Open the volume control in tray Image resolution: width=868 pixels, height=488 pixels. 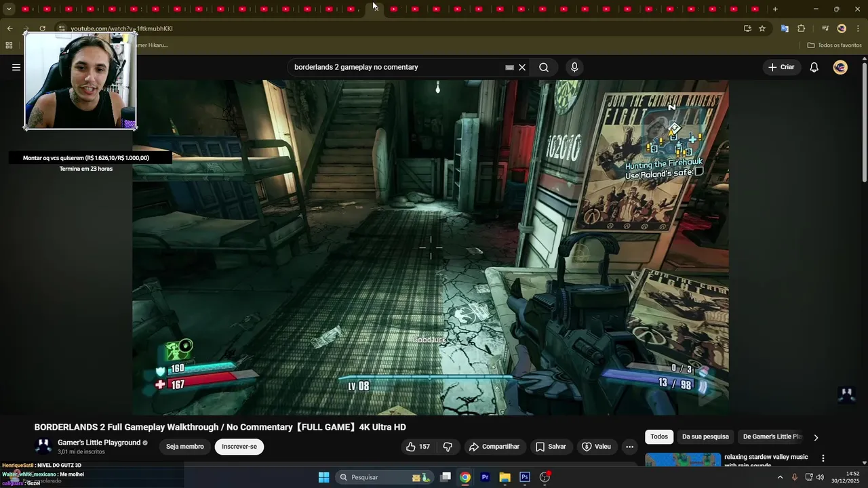tap(820, 477)
